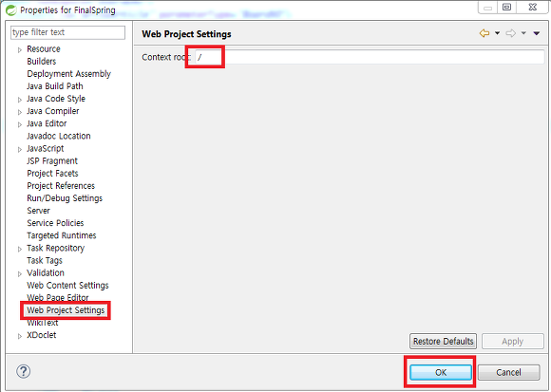
Task: Click the Context root input field
Action: coord(370,57)
